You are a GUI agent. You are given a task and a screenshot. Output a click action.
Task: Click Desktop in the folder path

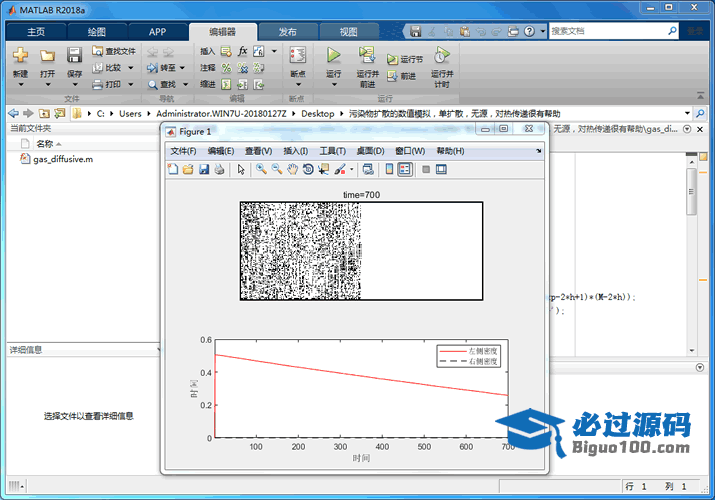[x=318, y=113]
